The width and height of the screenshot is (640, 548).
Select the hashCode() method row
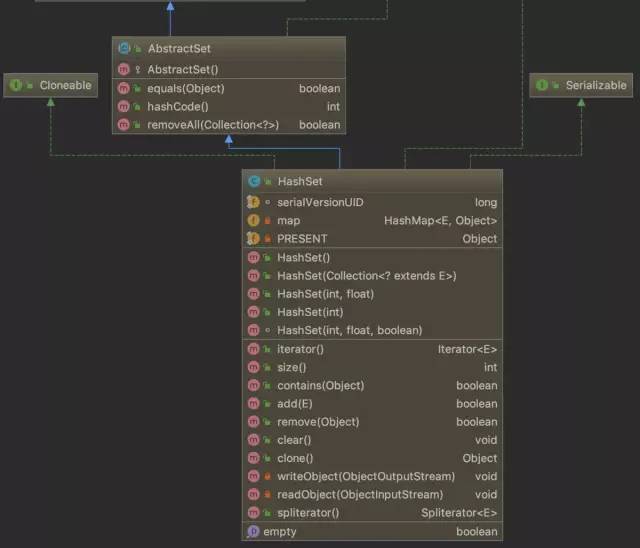pos(229,106)
